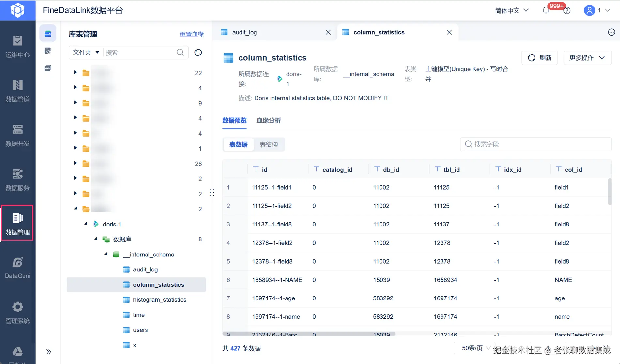Select the database table management panel icon

(x=48, y=34)
